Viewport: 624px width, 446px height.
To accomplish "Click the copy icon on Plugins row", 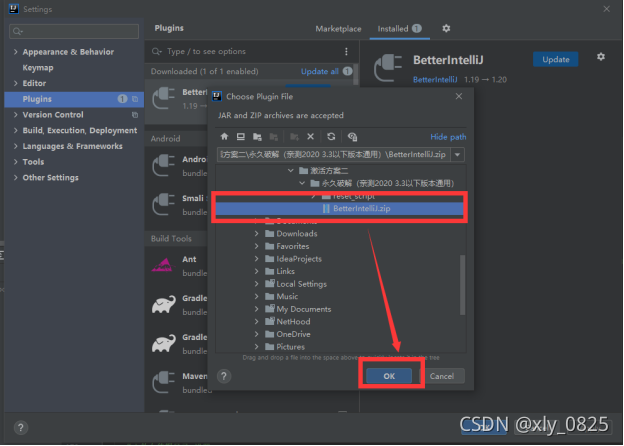I will (135, 99).
